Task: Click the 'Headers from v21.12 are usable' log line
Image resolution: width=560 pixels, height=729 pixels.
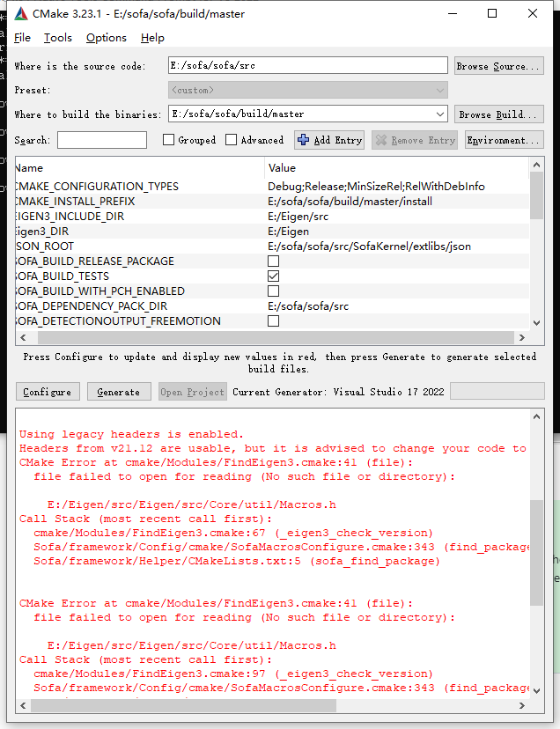Action: coord(273,448)
